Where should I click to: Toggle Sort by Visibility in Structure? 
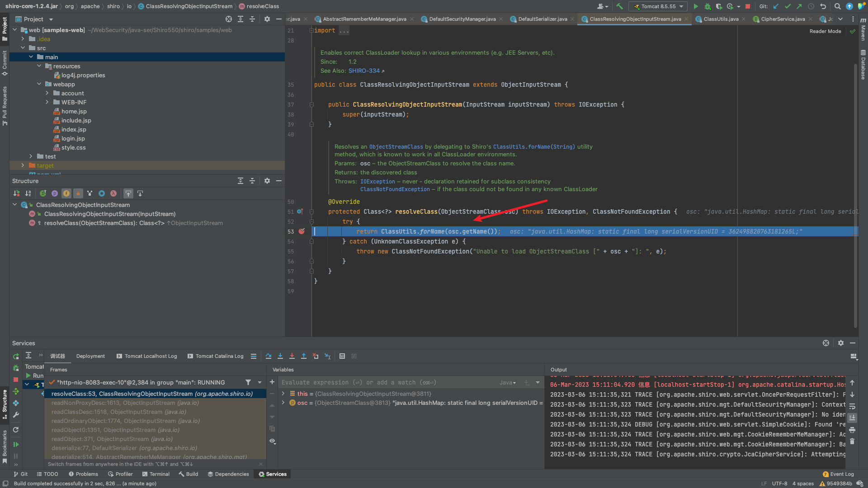(x=17, y=193)
